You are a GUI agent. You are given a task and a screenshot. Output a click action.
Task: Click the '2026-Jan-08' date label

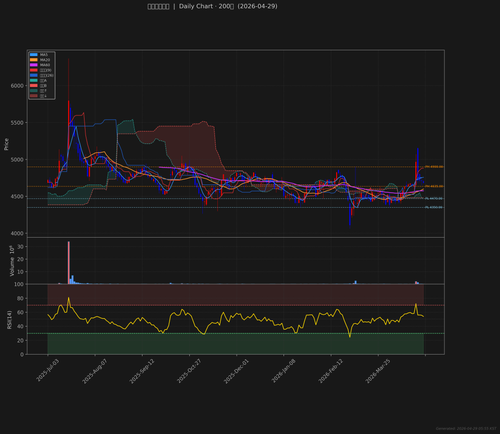click(x=284, y=371)
